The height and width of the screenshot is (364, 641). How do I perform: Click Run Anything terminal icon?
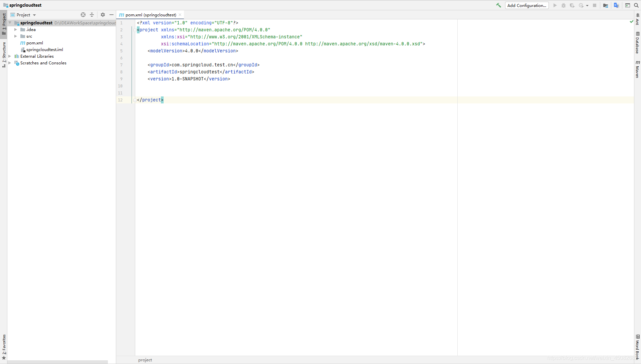pos(628,5)
